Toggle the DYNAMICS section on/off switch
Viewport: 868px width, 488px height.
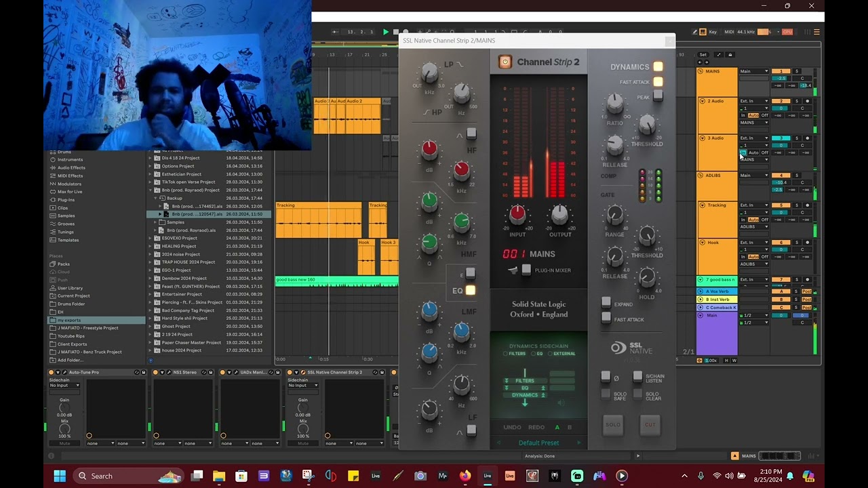(x=658, y=66)
